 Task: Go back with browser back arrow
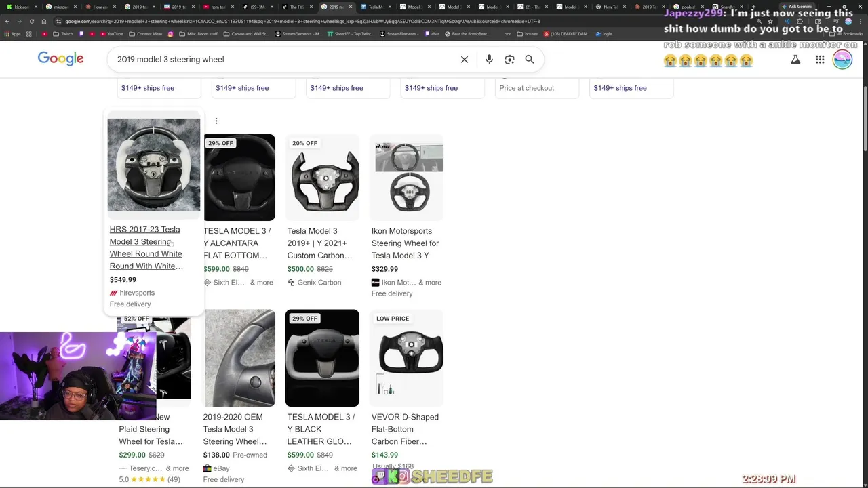[7, 21]
